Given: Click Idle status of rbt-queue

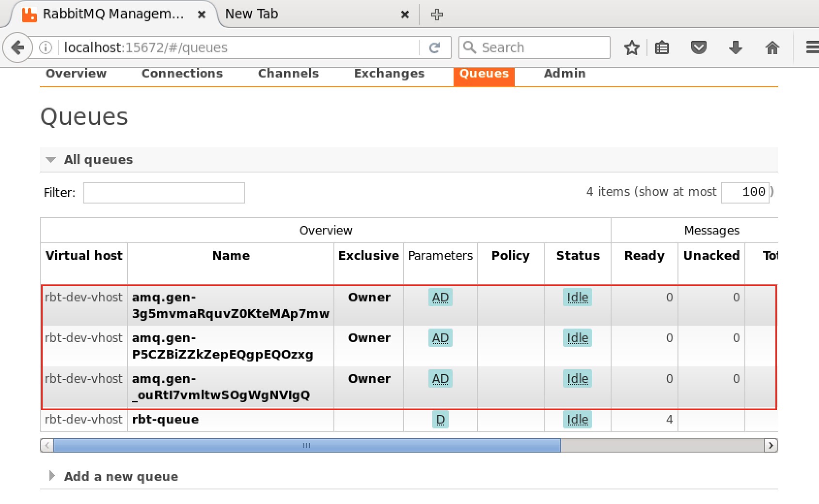Looking at the screenshot, I should 578,419.
